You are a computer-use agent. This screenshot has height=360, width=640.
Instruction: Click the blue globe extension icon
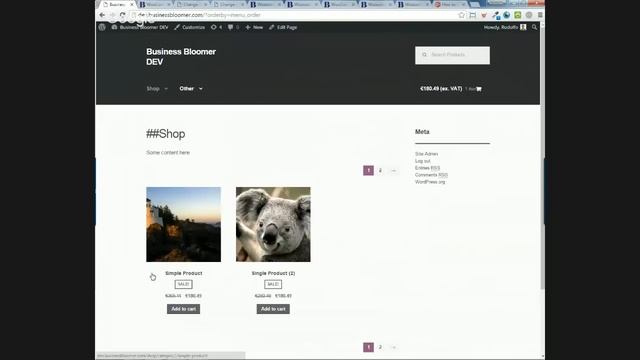507,15
